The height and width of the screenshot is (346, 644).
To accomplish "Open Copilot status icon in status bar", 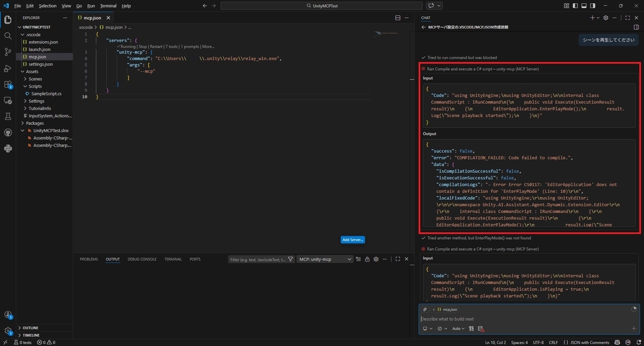I will tap(618, 342).
